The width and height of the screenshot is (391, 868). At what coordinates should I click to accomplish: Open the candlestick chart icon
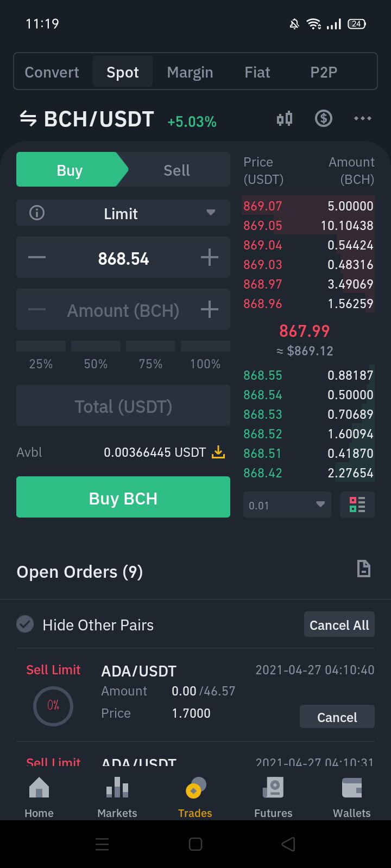285,118
